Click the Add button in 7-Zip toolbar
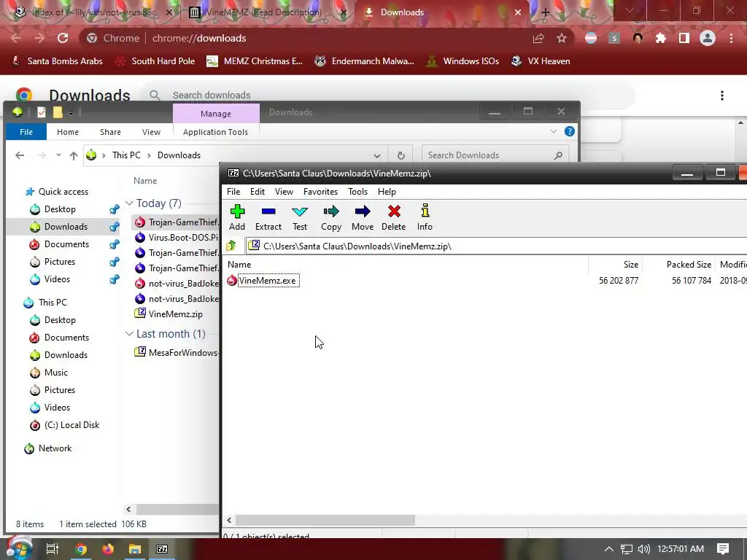 point(237,217)
